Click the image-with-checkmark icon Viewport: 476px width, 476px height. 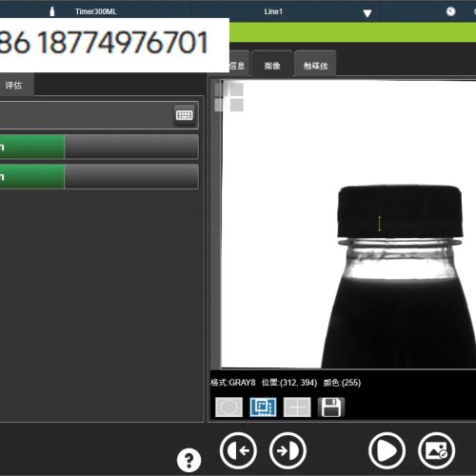coord(437,450)
